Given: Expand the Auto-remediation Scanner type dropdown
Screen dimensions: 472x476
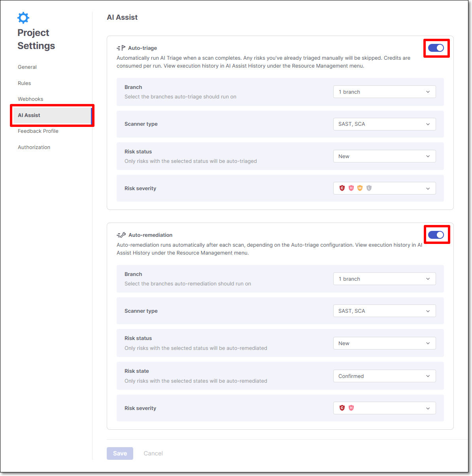Looking at the screenshot, I should (385, 311).
